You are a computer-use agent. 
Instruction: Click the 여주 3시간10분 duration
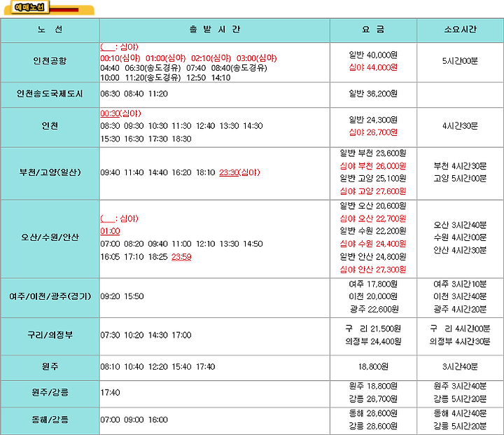tap(460, 284)
